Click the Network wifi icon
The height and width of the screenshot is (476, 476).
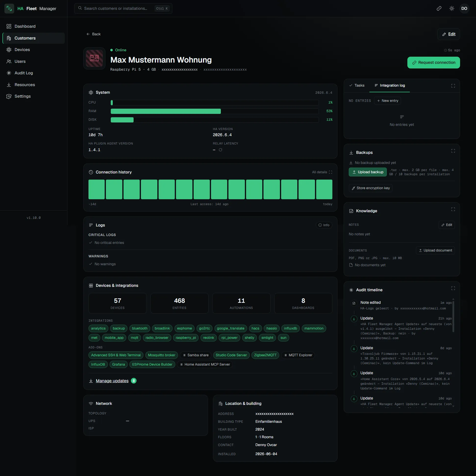(x=91, y=404)
